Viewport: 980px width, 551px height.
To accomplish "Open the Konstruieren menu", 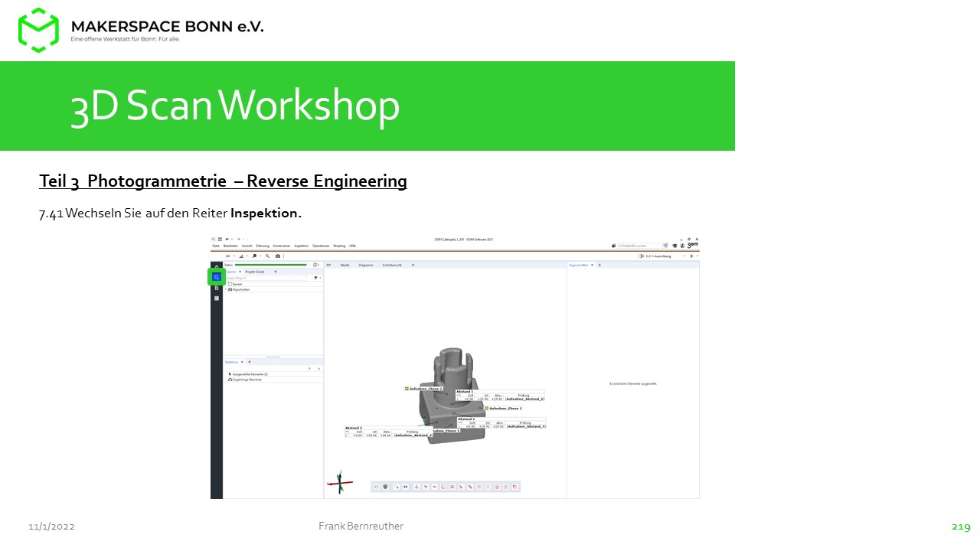I will (x=282, y=246).
